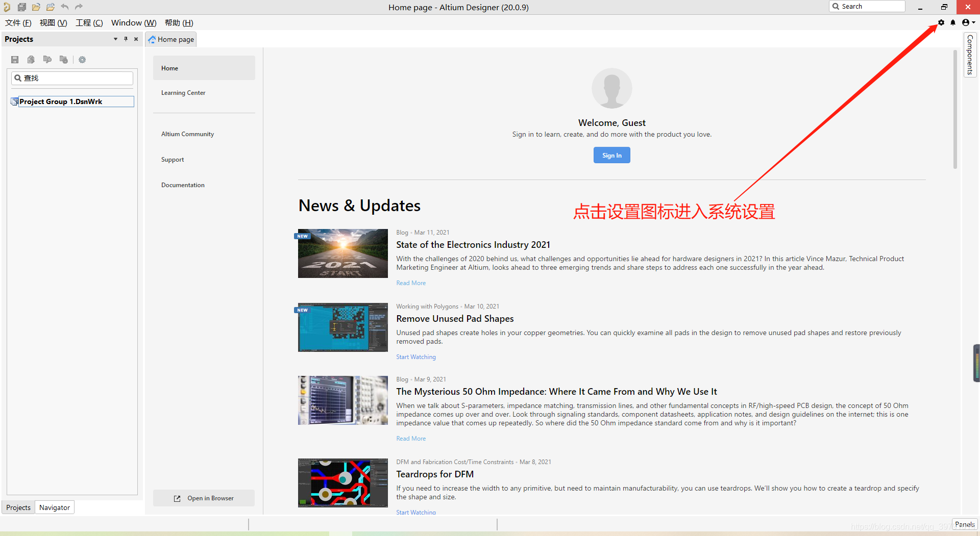
Task: Open the user account dropdown
Action: (968, 22)
